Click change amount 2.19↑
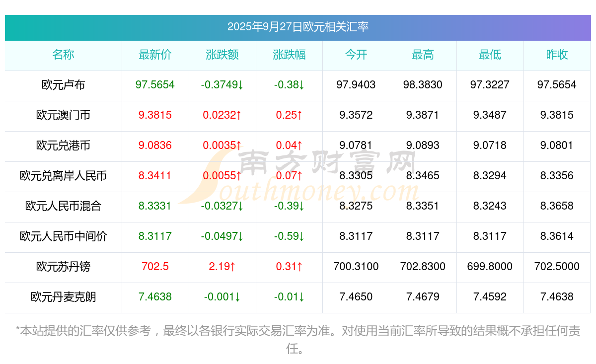 tap(222, 267)
